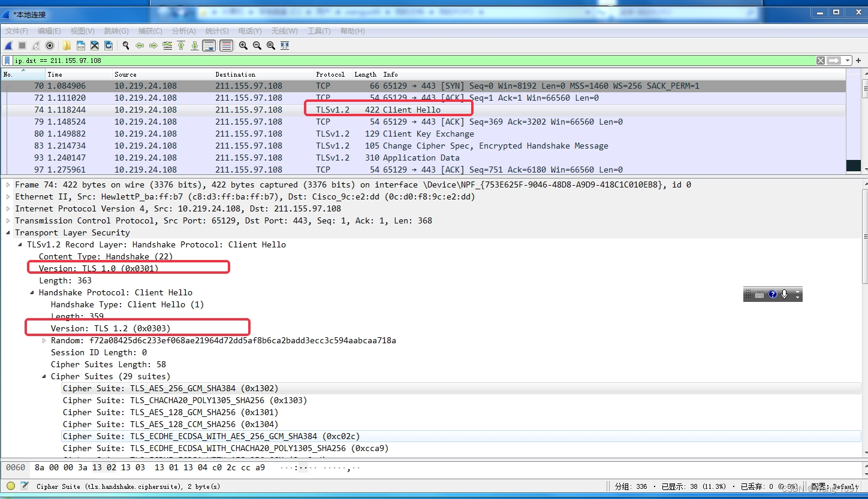Toggle auto-scroll during live capture
Image resolution: width=868 pixels, height=499 pixels.
pos(209,46)
